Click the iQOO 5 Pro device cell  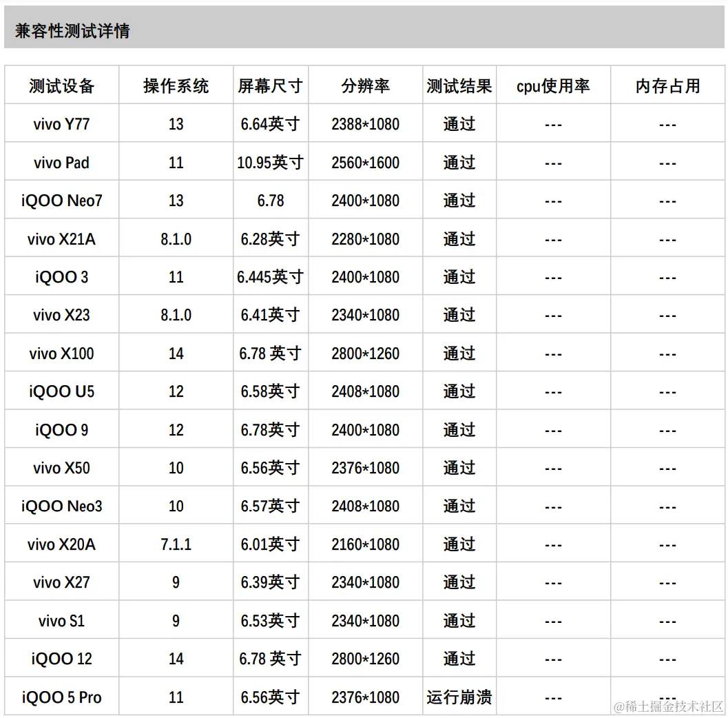pyautogui.click(x=62, y=697)
